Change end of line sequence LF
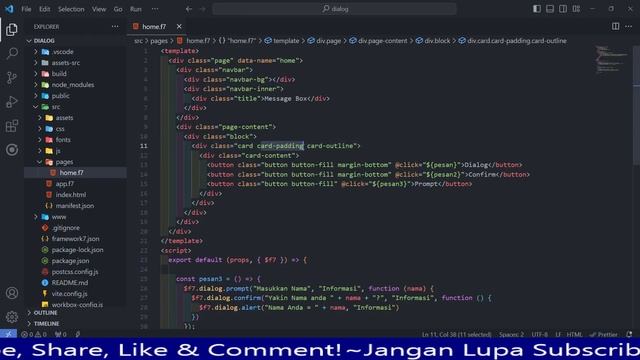Screen dimensions: 640x360 [558, 334]
